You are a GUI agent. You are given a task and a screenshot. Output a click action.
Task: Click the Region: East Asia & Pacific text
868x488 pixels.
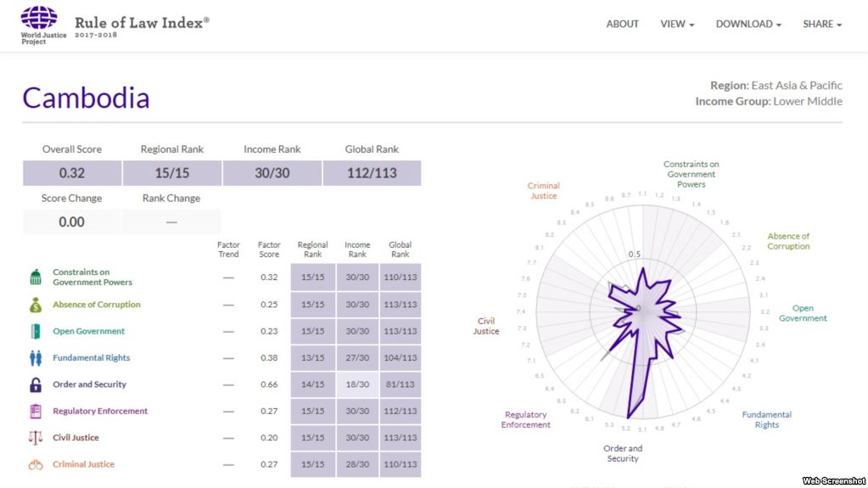tap(776, 86)
